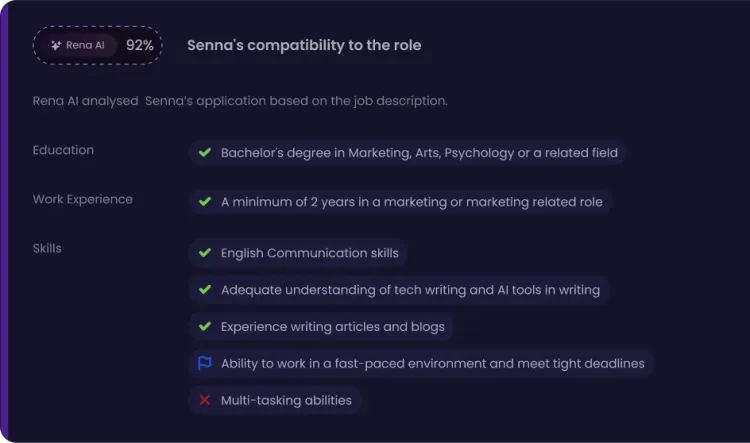Viewport: 750px width, 443px height.
Task: Open the marketing related role requirement chip
Action: click(x=400, y=202)
